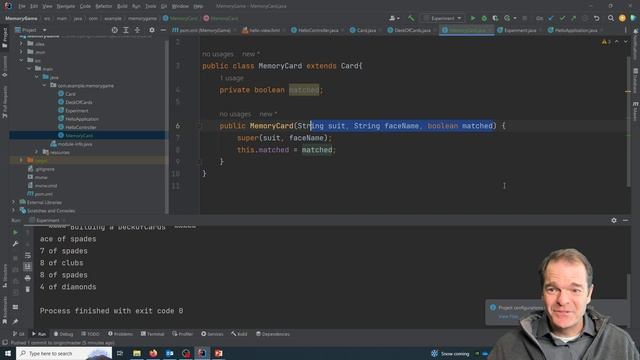Screen dimensions: 640x360
Task: Expand all in Project panel
Action: [x=126, y=30]
